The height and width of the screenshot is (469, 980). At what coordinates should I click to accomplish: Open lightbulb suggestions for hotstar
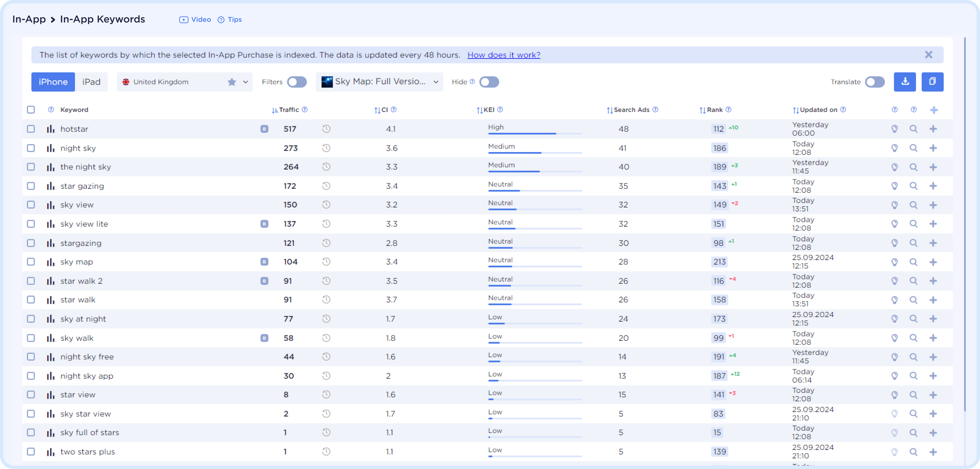894,129
